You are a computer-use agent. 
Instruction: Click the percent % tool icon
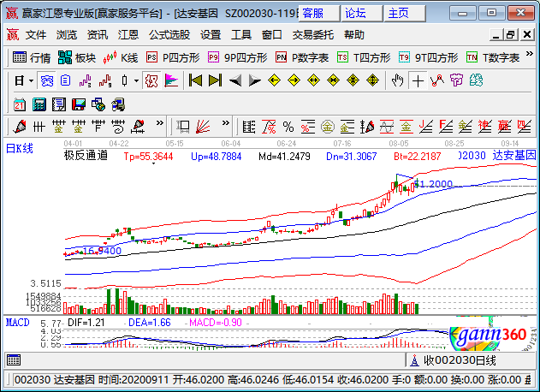pyautogui.click(x=288, y=127)
